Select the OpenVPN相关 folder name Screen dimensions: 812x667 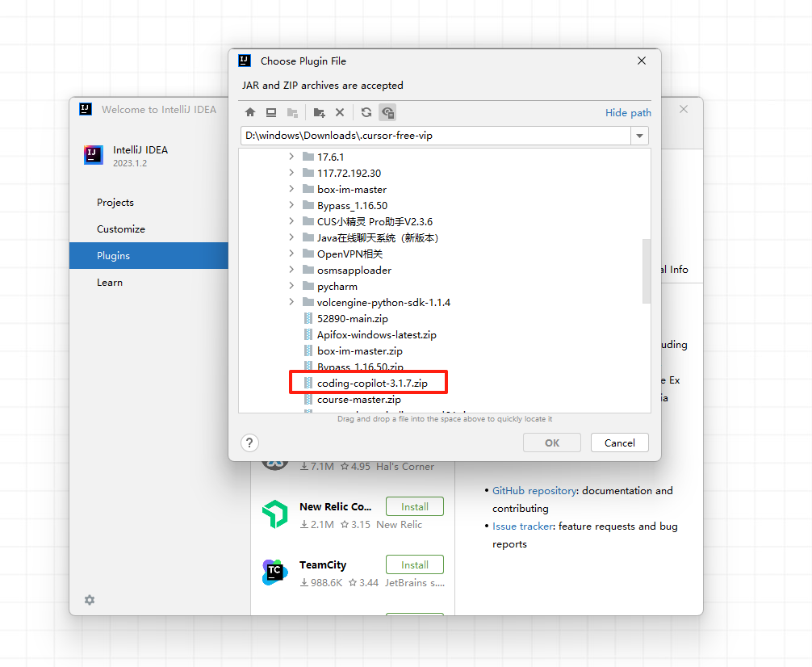(x=350, y=254)
